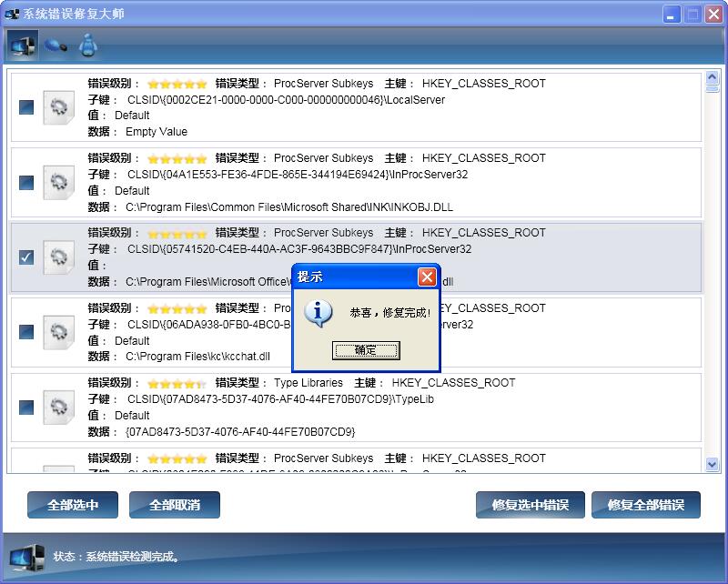The image size is (728, 584).
Task: Enable checkbox for TypeLib error entry
Action: pyautogui.click(x=26, y=408)
